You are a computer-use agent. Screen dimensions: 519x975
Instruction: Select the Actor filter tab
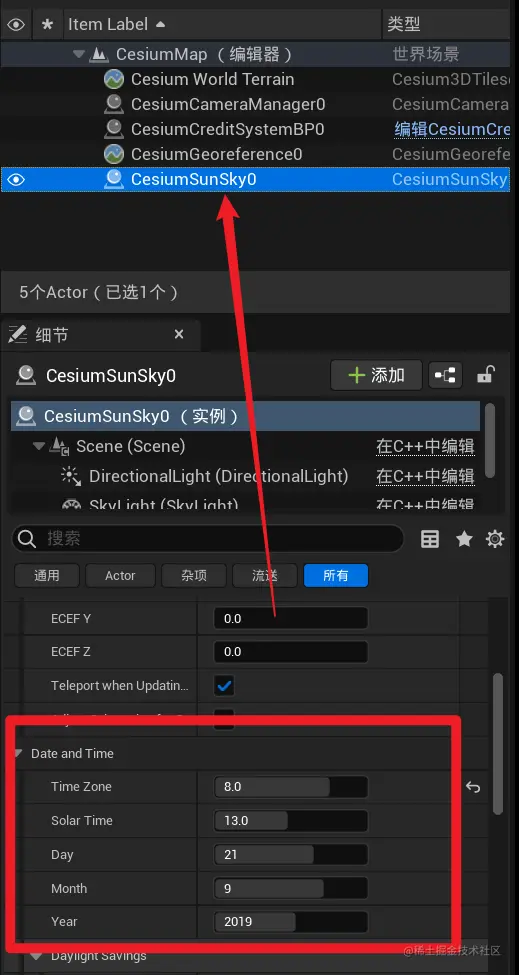[120, 576]
